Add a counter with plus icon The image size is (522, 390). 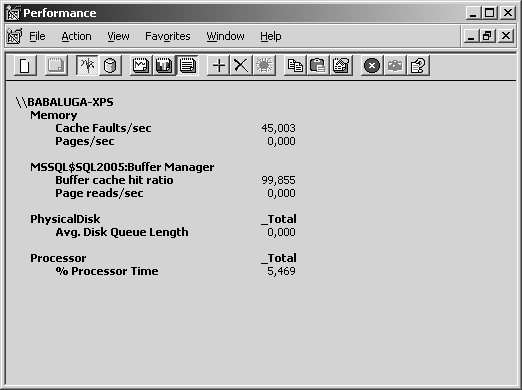[218, 65]
